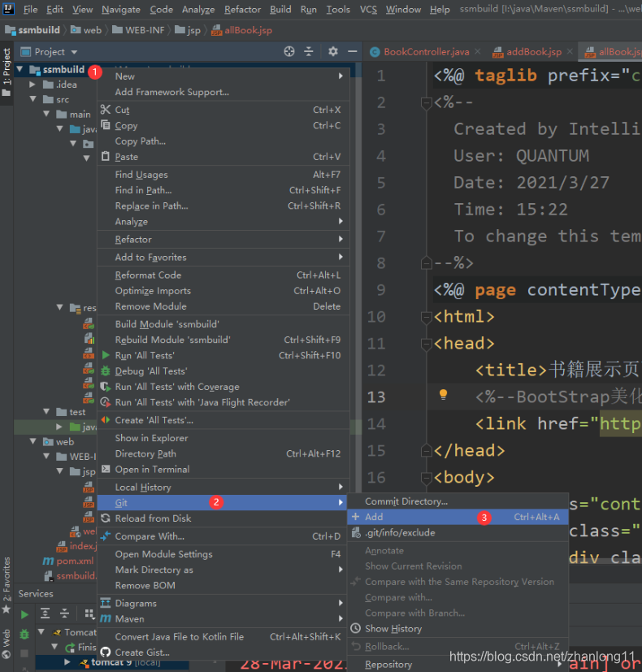Viewport: 642px width, 672px height.
Task: Choose Commit Directory... in Git submenu
Action: pos(458,501)
